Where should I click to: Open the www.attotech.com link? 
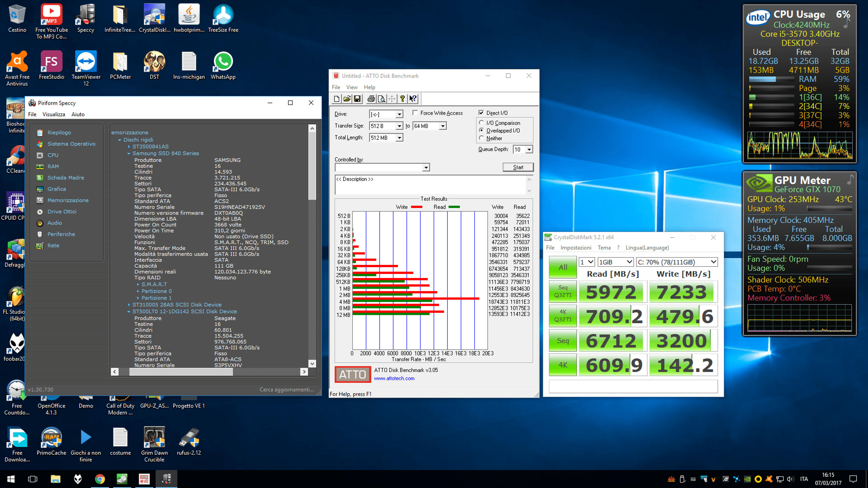394,378
